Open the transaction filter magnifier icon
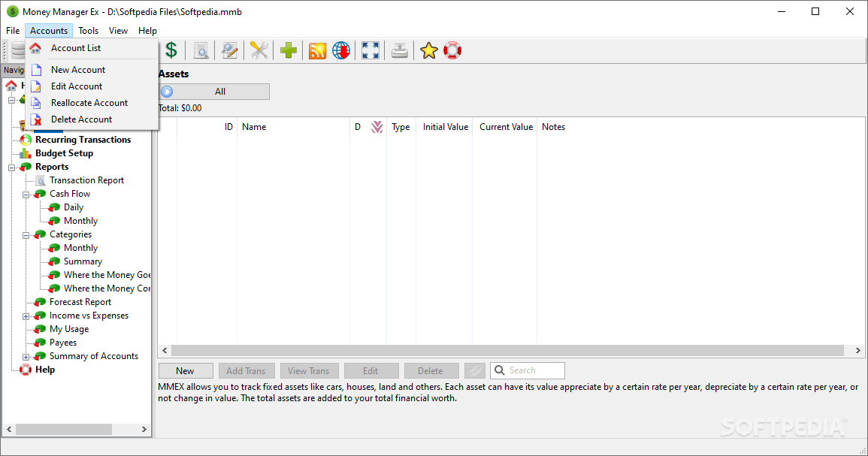The width and height of the screenshot is (868, 456). click(201, 50)
